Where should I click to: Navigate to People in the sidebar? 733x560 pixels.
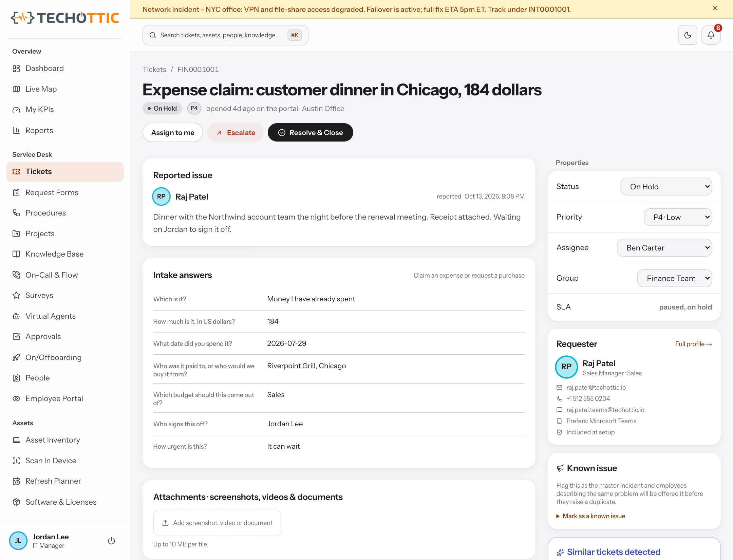65,378
